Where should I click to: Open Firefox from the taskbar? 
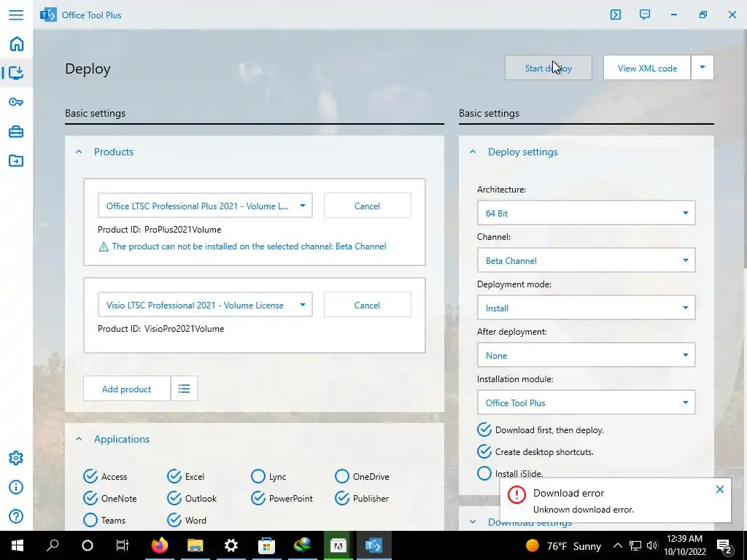coord(160,545)
